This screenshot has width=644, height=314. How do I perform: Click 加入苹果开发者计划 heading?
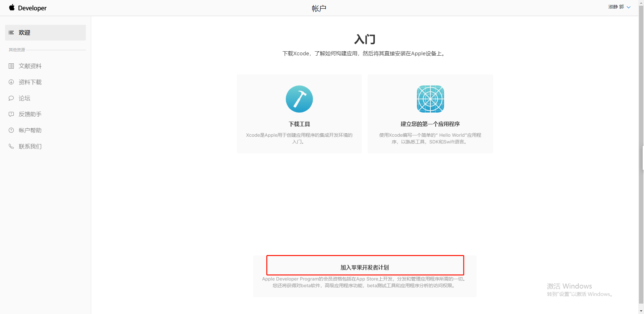pyautogui.click(x=365, y=267)
